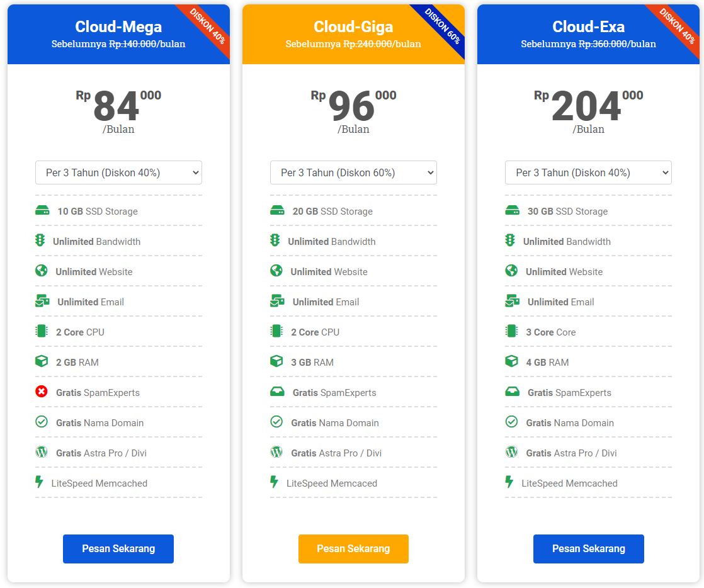Viewport: 704px width, 588px height.
Task: Click the LiteSpeed bolt icon in Cloud-Mega
Action: 39,482
